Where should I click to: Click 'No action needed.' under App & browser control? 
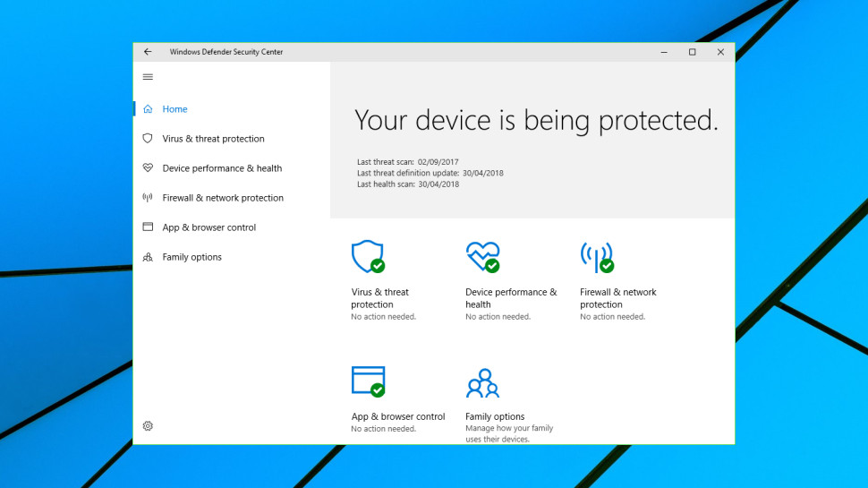(x=383, y=429)
